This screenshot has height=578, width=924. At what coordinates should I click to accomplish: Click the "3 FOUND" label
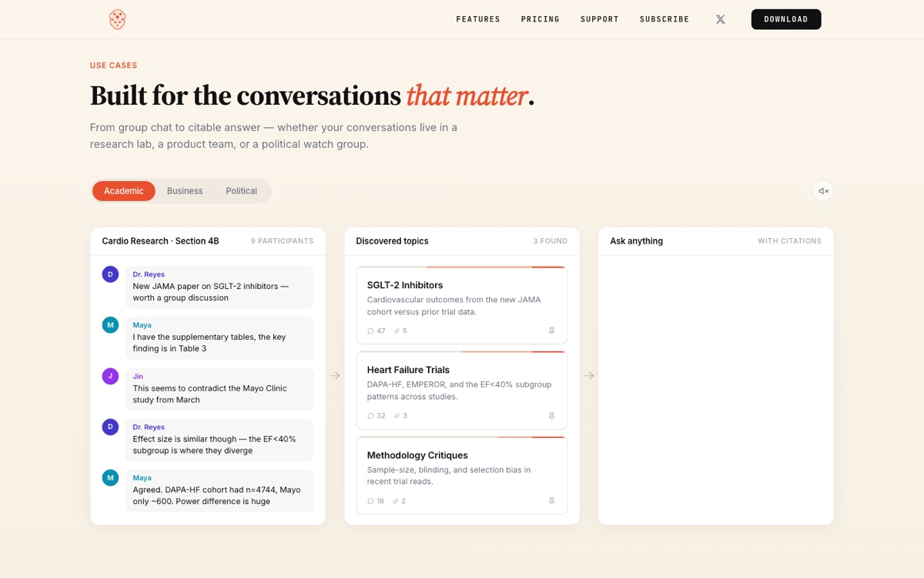click(551, 241)
